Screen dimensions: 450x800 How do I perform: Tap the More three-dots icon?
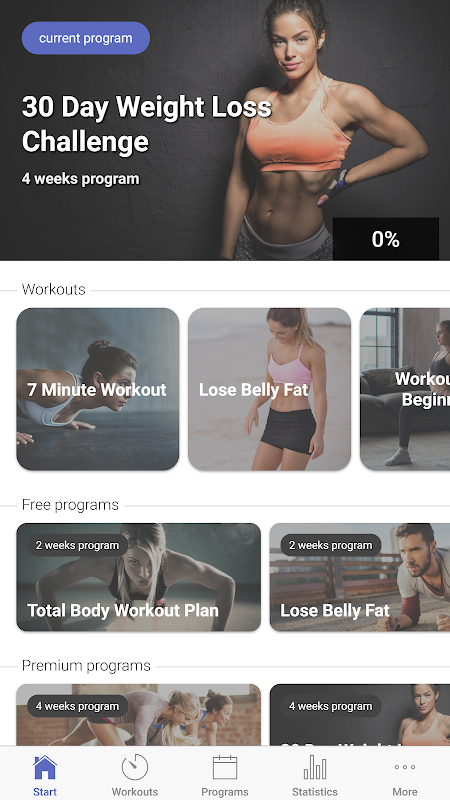pyautogui.click(x=405, y=767)
